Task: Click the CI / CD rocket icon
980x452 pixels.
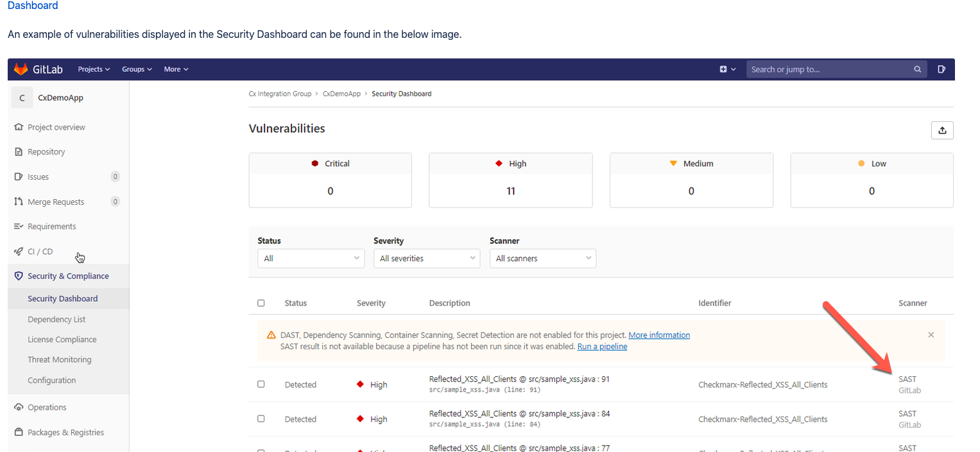Action: click(19, 252)
